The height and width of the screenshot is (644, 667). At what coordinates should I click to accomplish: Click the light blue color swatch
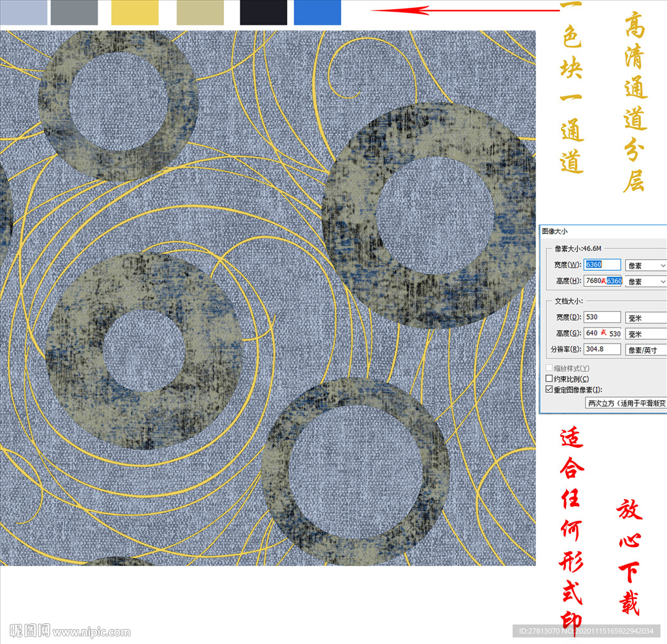click(23, 12)
